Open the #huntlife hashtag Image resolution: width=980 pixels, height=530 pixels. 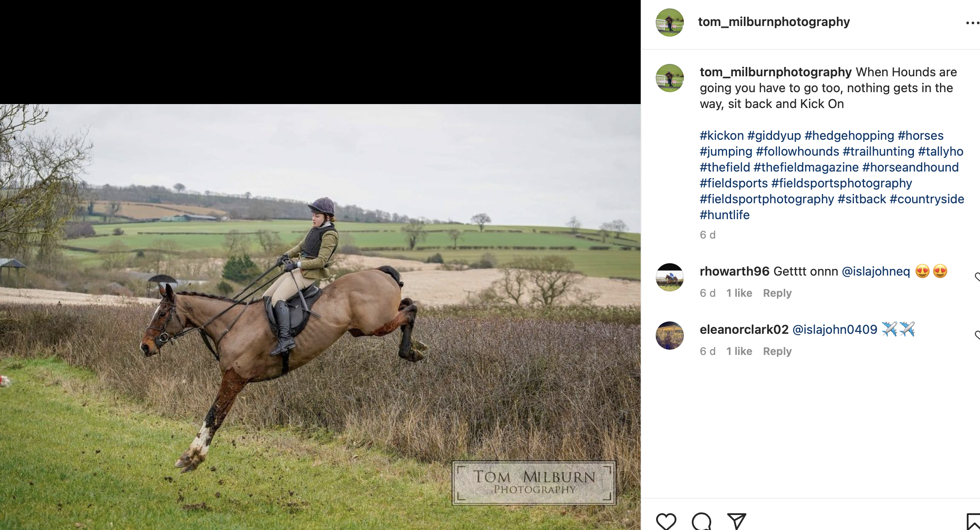(724, 215)
